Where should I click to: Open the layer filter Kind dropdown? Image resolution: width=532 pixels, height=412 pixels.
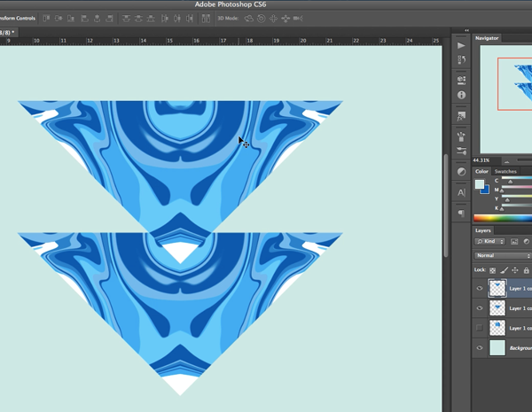point(490,241)
